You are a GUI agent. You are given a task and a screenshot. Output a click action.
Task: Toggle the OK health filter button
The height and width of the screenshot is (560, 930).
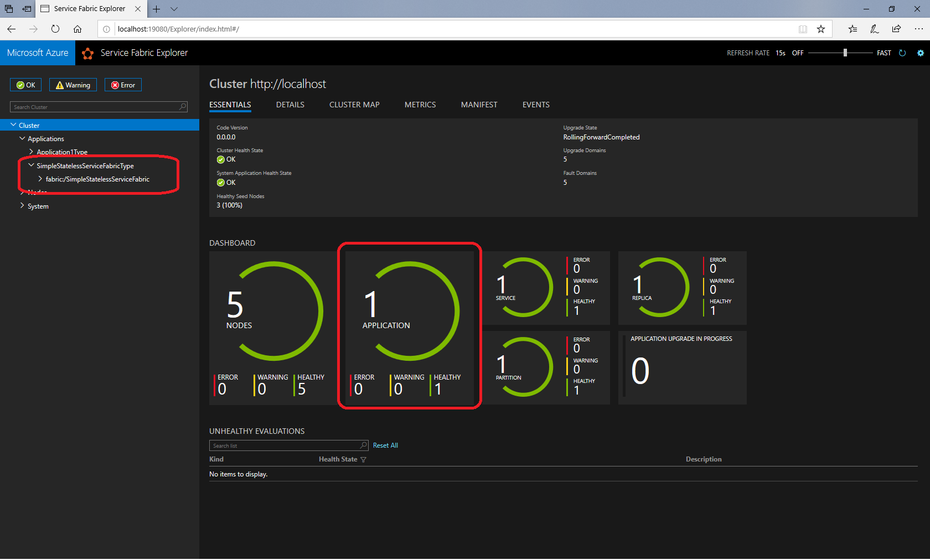tap(25, 85)
